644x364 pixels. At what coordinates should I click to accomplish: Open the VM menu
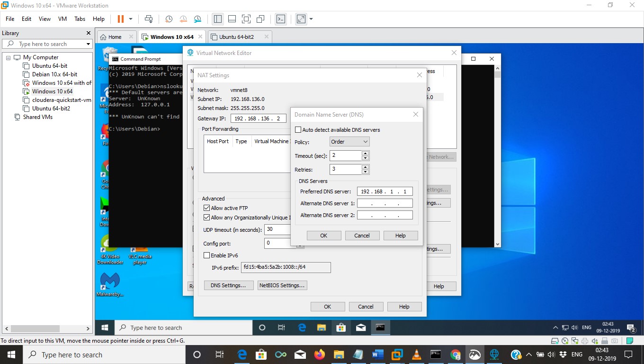pos(62,19)
